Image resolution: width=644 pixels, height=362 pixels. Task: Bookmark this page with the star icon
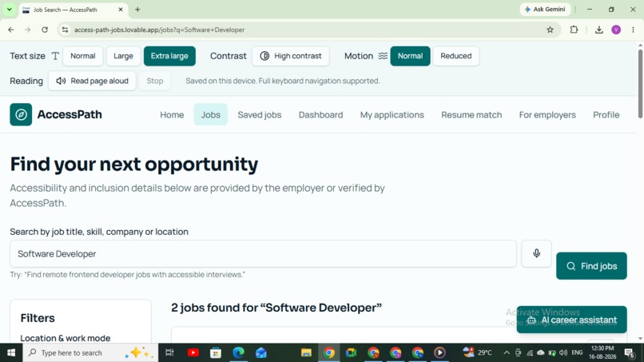click(x=550, y=30)
